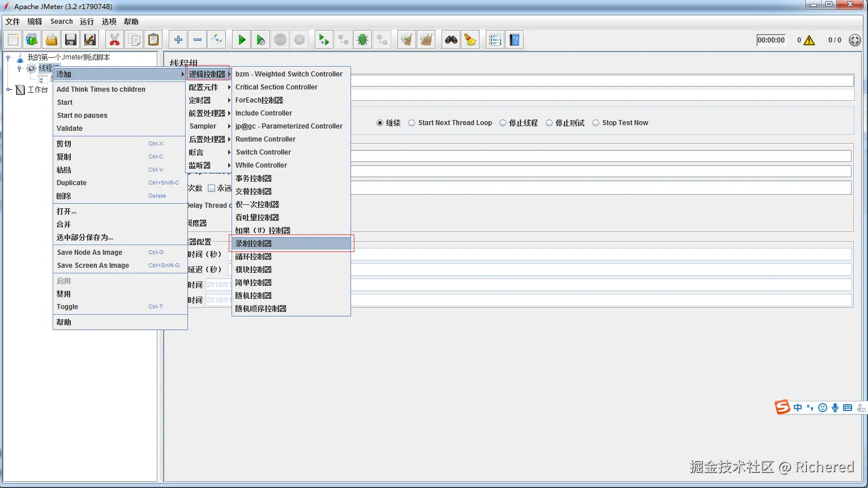Viewport: 868px width, 488px height.
Task: Choose 事务控制器 from submenu
Action: pyautogui.click(x=291, y=178)
